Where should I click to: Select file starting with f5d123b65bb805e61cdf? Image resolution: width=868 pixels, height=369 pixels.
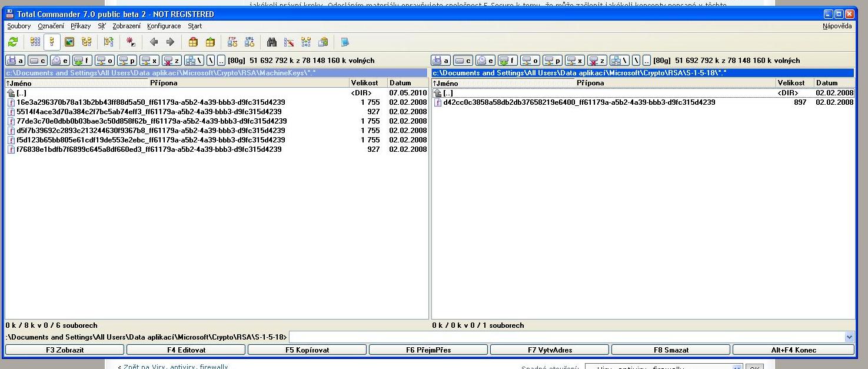click(x=217, y=139)
